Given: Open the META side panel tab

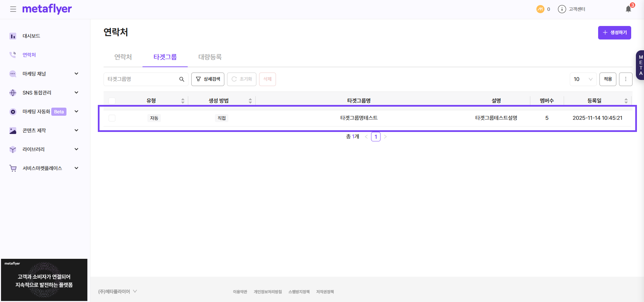Looking at the screenshot, I should 640,65.
